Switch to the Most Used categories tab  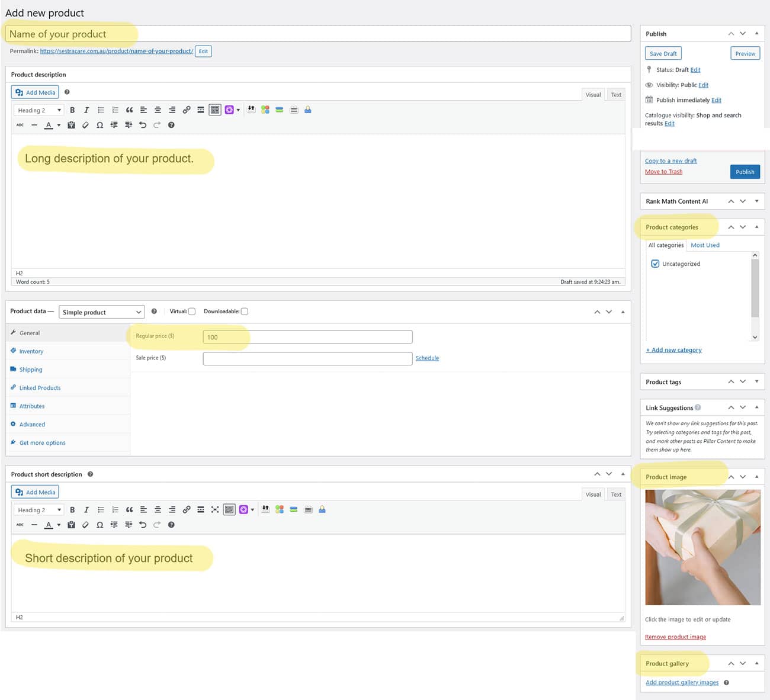705,245
